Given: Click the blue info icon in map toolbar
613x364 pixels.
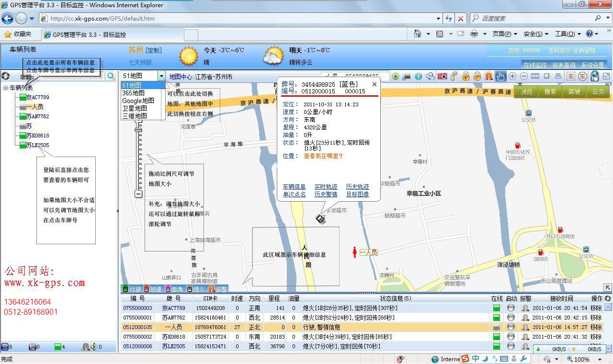Looking at the screenshot, I should 419,76.
